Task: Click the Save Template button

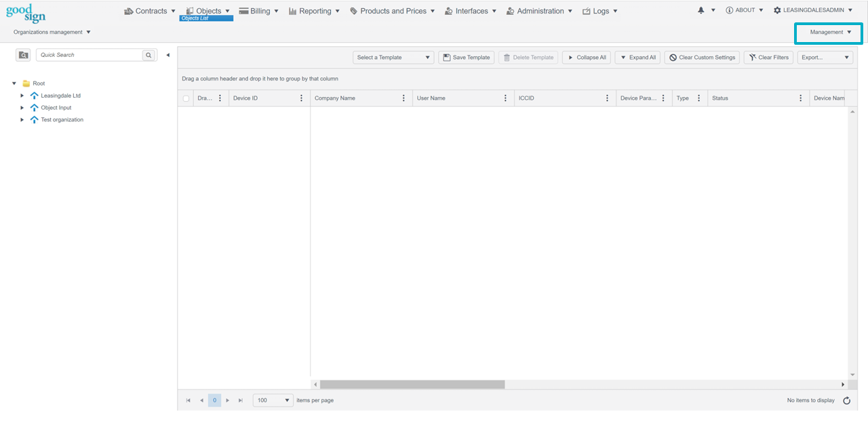Action: [x=466, y=58]
